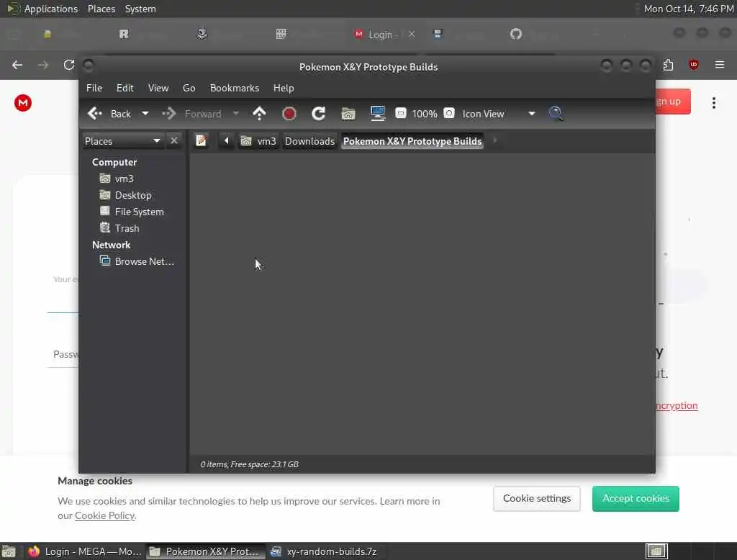This screenshot has height=560, width=737.
Task: Open the File menu
Action: pos(94,88)
